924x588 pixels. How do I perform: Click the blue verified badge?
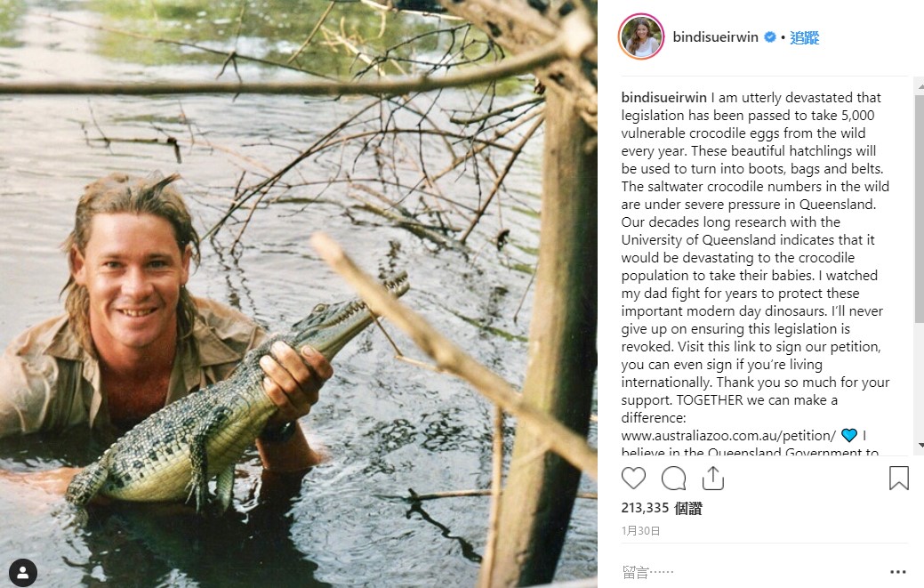point(770,37)
